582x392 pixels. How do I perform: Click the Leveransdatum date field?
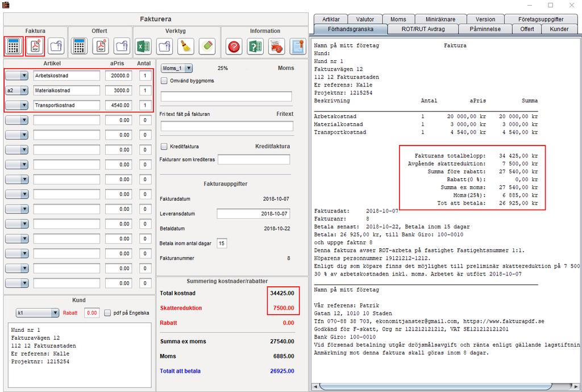[x=253, y=214]
